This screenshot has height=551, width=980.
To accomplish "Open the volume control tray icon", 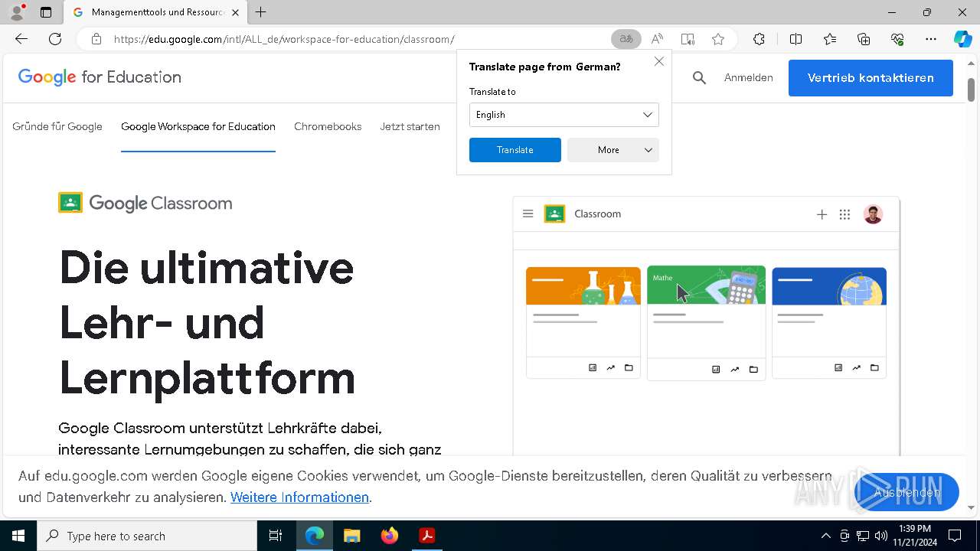I will click(x=881, y=536).
